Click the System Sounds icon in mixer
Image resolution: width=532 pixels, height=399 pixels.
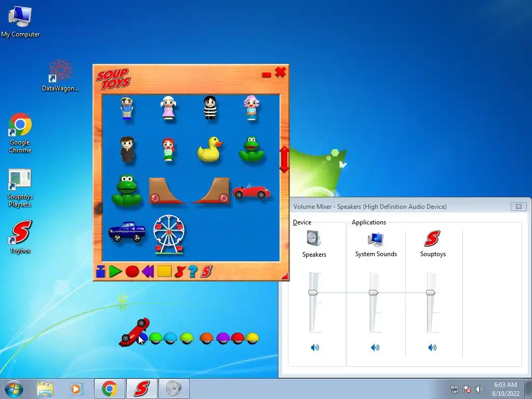tap(376, 240)
